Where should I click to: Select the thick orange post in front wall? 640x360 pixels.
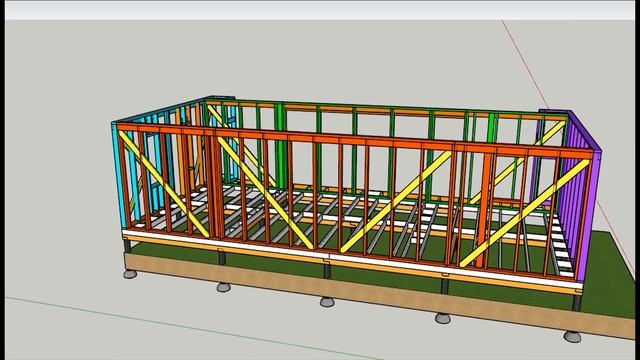(484, 211)
